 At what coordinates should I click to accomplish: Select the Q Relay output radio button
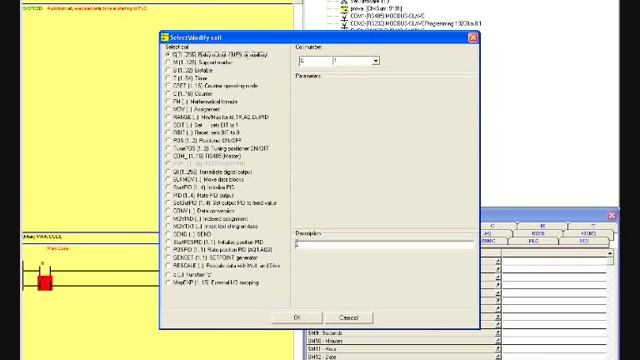click(x=168, y=54)
